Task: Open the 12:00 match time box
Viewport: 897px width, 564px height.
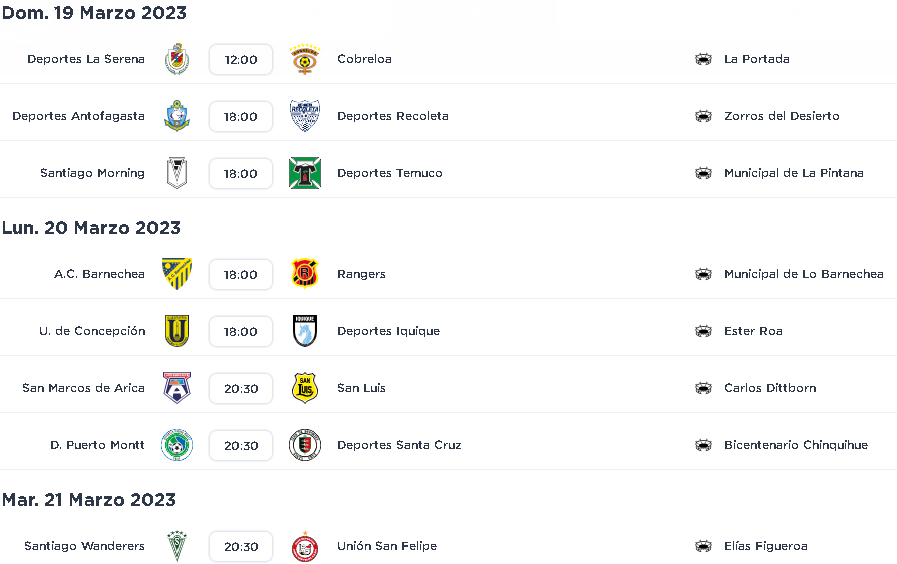Action: [241, 59]
